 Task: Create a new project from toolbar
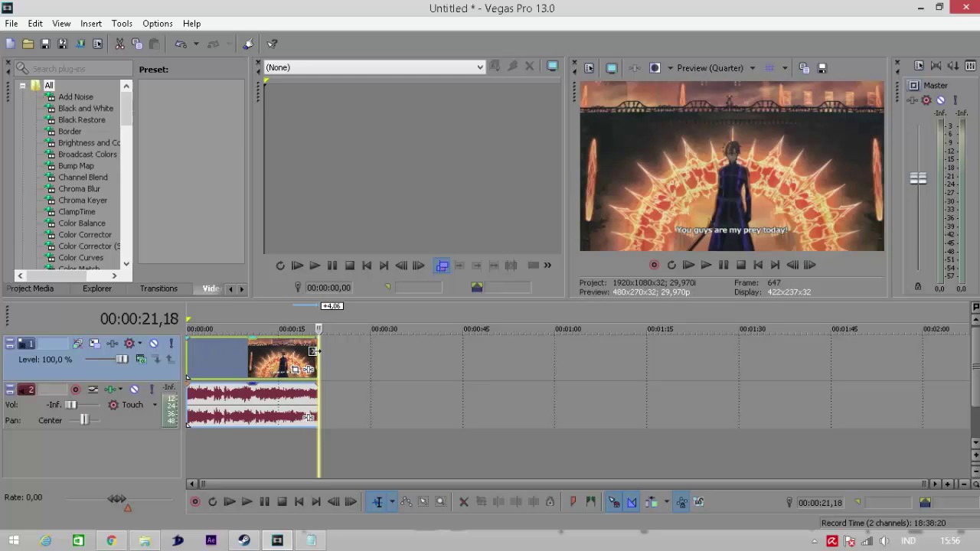tap(11, 44)
